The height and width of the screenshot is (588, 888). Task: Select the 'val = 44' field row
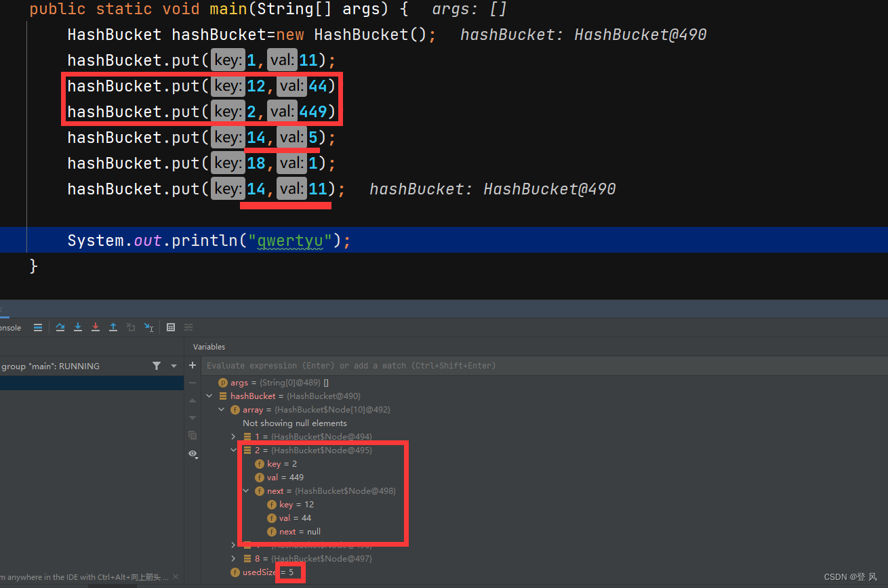[546, 518]
